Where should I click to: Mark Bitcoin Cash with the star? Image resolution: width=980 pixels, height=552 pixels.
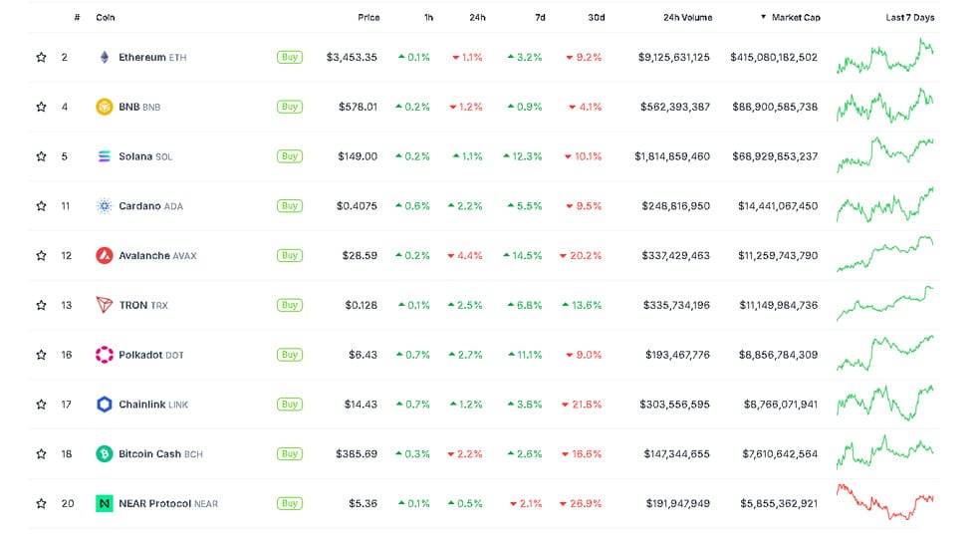coord(41,453)
